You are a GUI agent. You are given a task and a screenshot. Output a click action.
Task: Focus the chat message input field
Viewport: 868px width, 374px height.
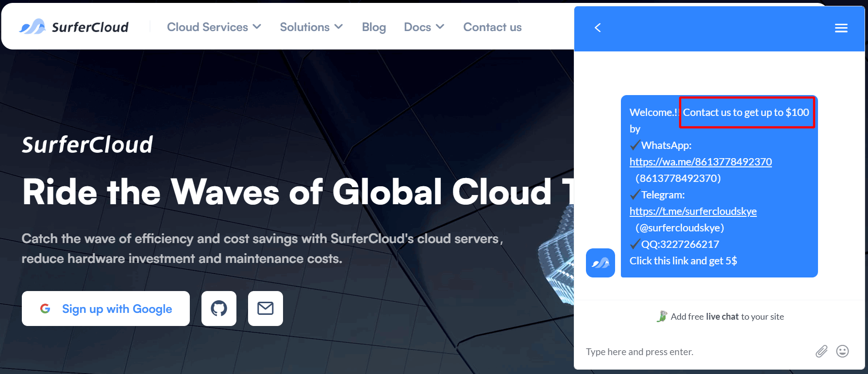(x=694, y=352)
